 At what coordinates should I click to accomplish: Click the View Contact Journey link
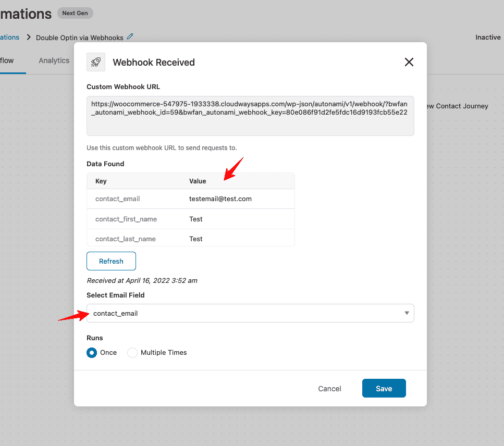[x=458, y=106]
